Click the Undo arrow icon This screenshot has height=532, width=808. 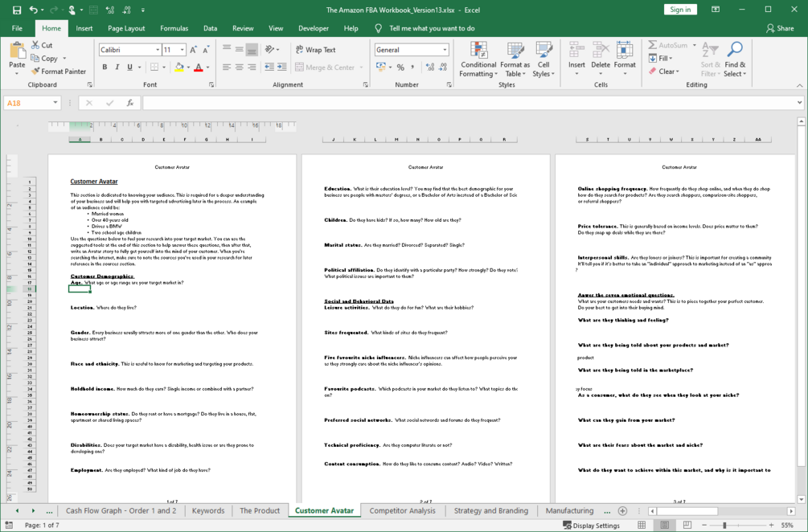click(34, 10)
